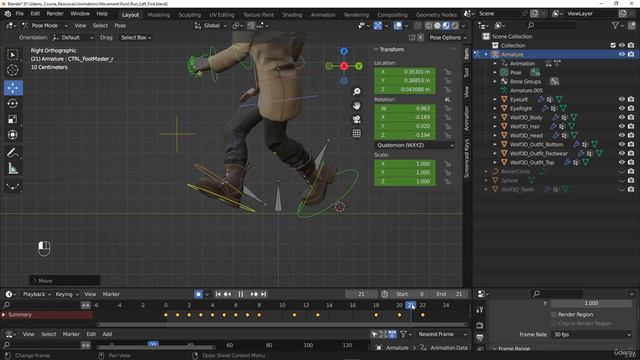640x360 pixels.
Task: Select the Measure tool
Action: (x=13, y=169)
